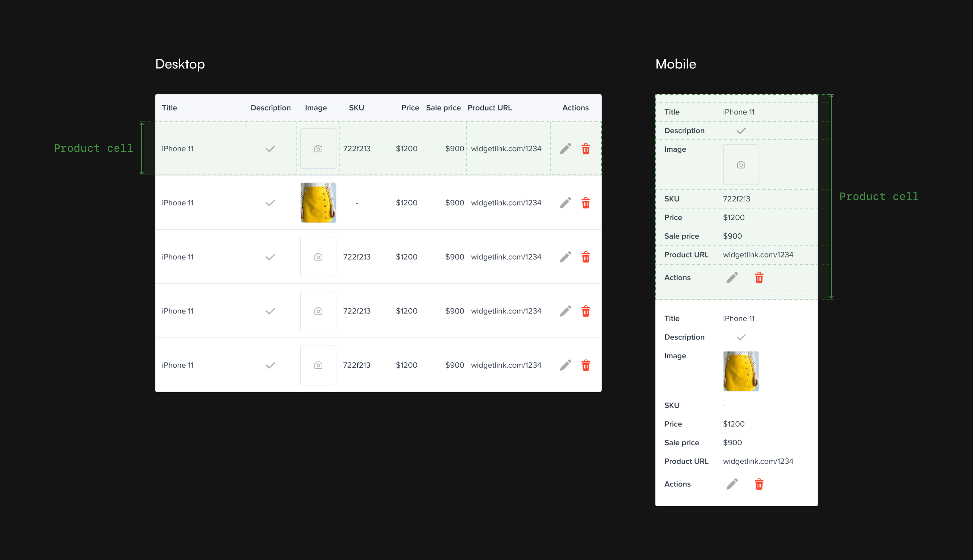Open yellow skirt thumbnail in mobile card
The width and height of the screenshot is (973, 560).
741,371
